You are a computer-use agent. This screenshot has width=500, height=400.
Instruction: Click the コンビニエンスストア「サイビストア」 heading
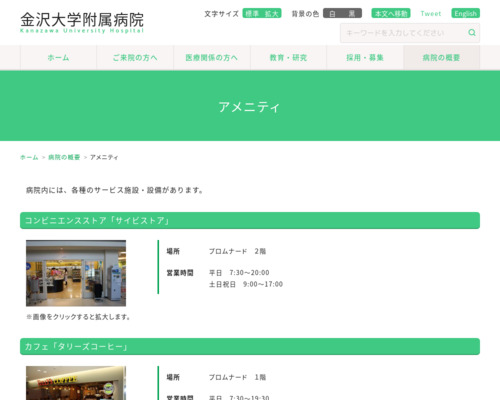tap(250, 221)
